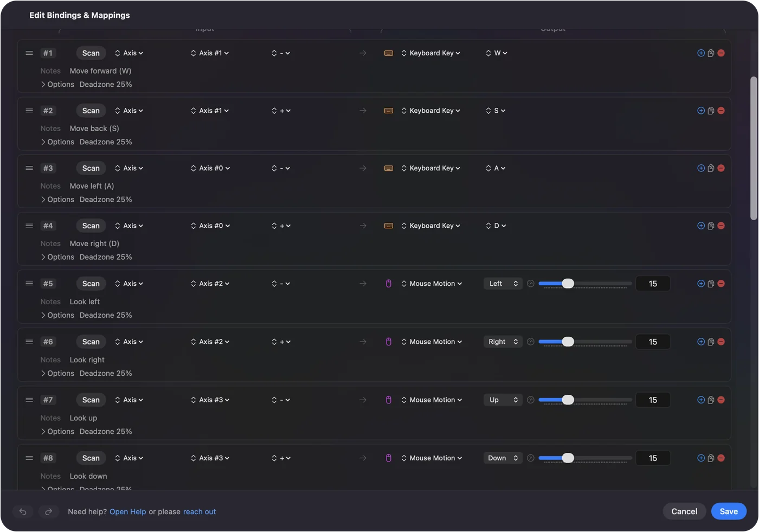Open the Keyboard Key type dropdown in binding #4
759x532 pixels.
pyautogui.click(x=431, y=226)
